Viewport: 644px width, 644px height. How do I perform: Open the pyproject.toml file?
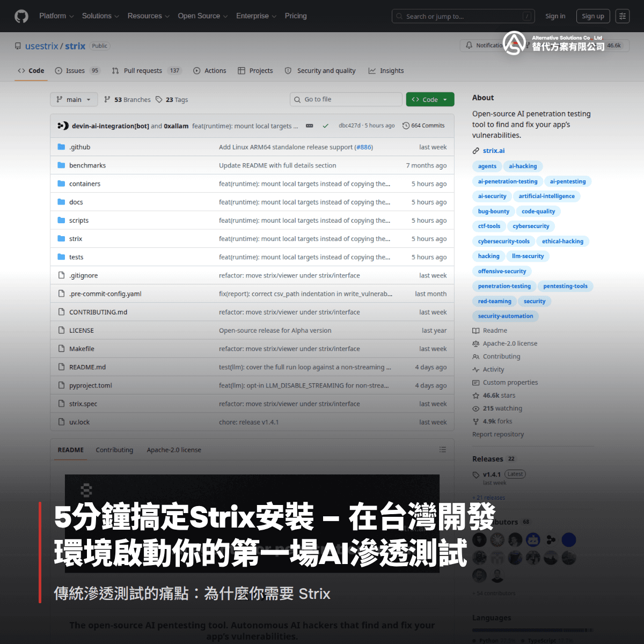tap(91, 385)
